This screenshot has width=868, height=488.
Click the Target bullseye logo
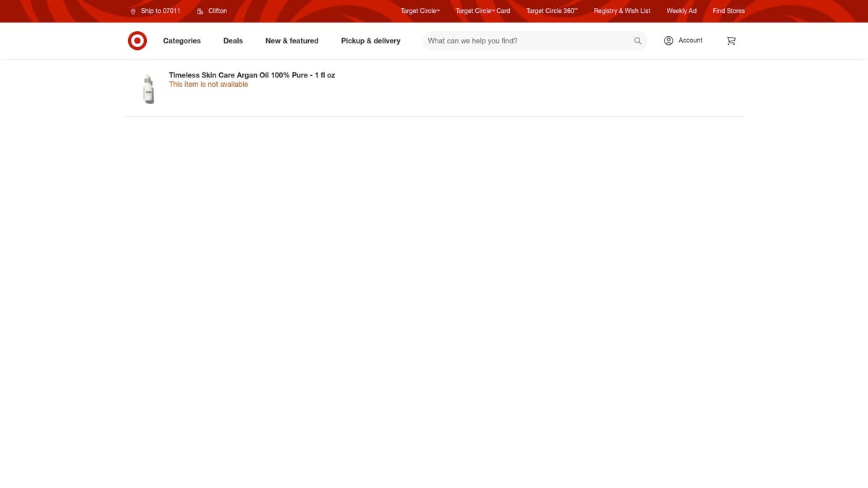pyautogui.click(x=137, y=41)
